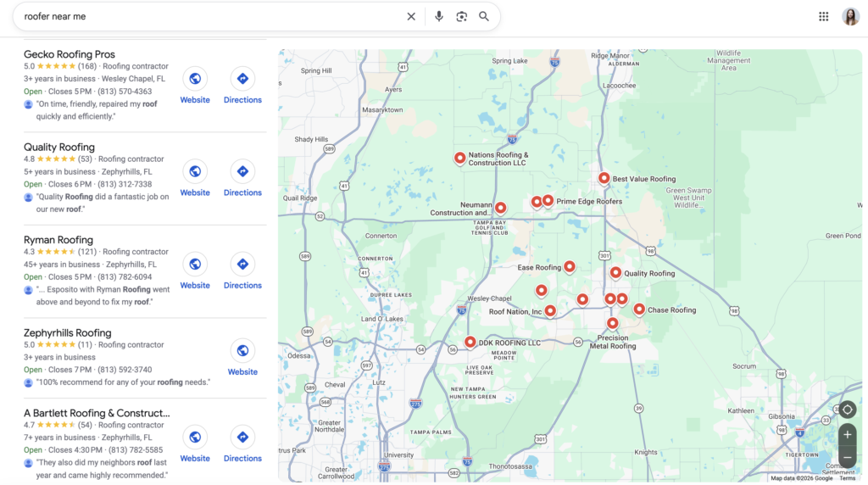Click Zephyrhills Roofing phone (813) 592-3740

125,370
